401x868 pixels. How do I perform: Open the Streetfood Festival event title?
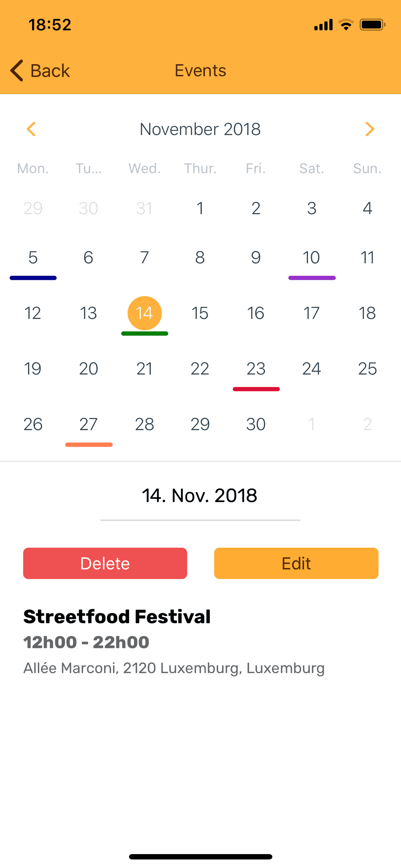pos(117,617)
